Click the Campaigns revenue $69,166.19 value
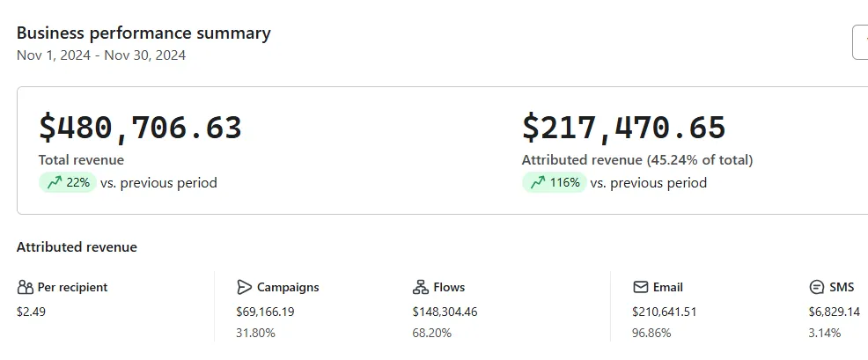Viewport: 868px width, 360px height. (265, 312)
